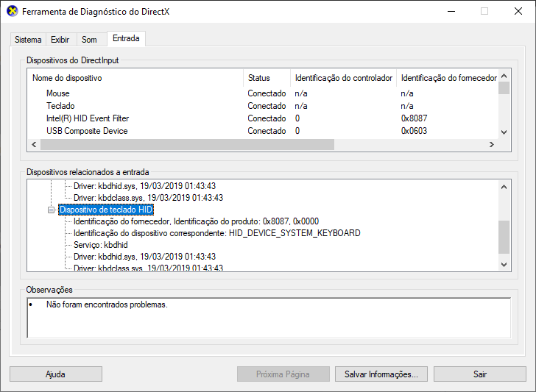Click 0x0603 vendor ID cell
536x392 pixels.
(x=414, y=131)
